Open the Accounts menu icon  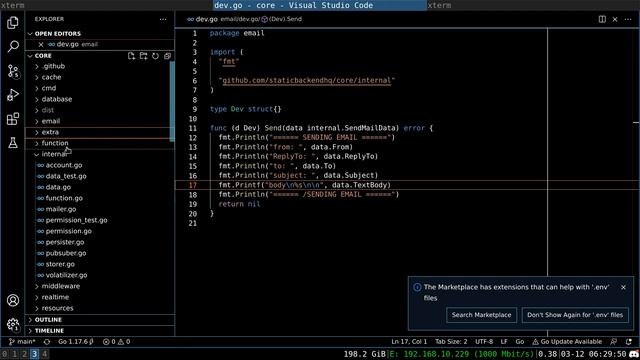(x=13, y=300)
